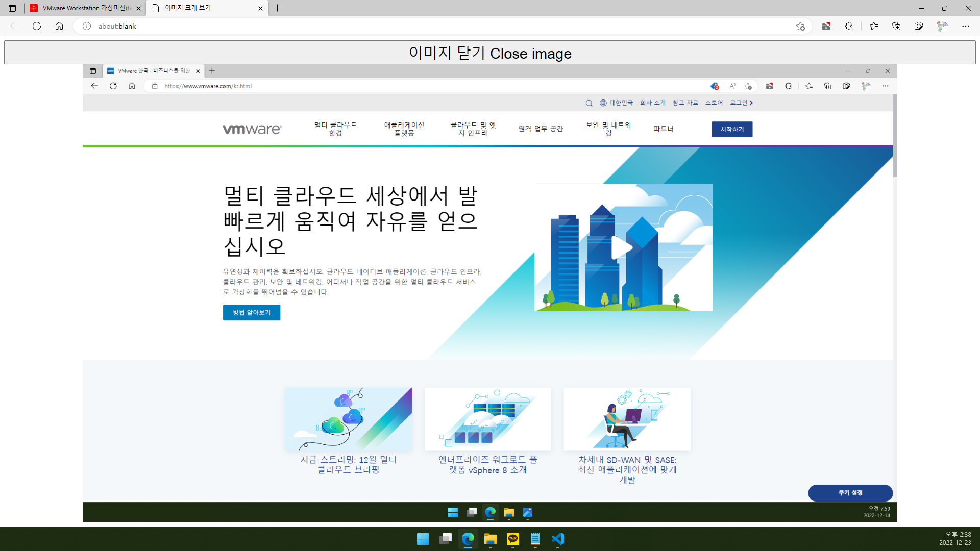
Task: Open Notepad on host taskbar
Action: pos(535,539)
